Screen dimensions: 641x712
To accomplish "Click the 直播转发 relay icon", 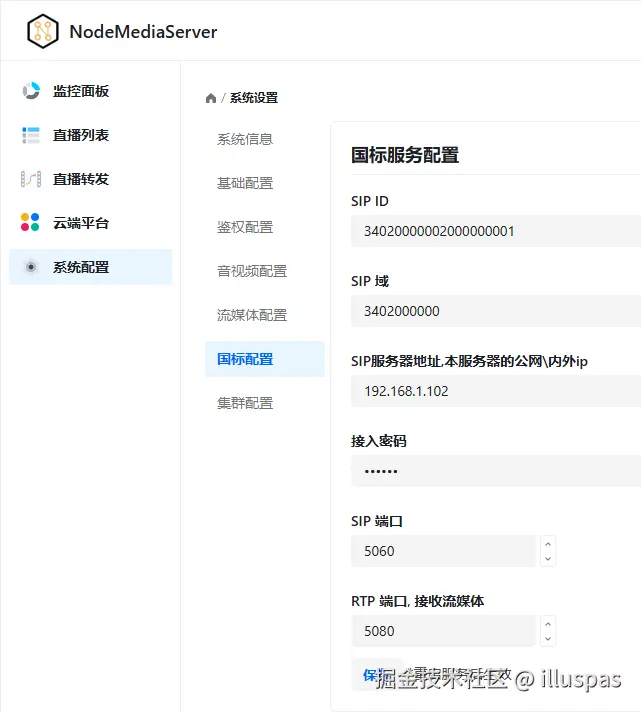I will point(31,179).
